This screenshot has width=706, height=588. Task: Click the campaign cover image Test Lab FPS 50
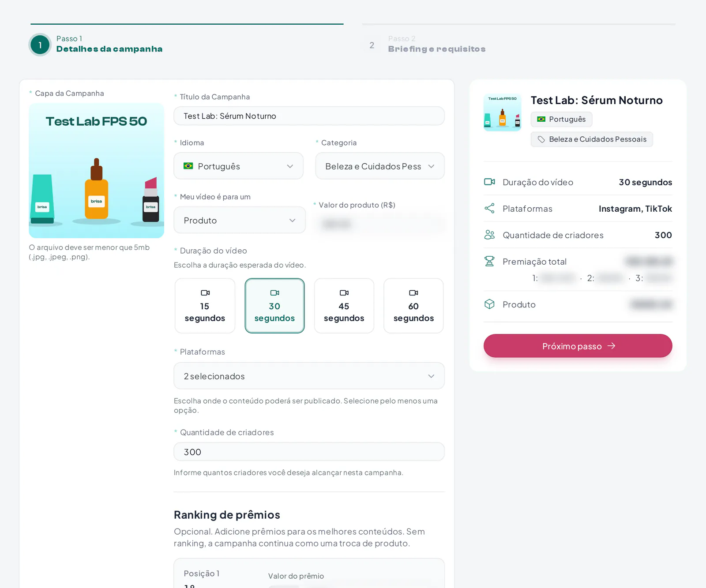[x=97, y=171]
